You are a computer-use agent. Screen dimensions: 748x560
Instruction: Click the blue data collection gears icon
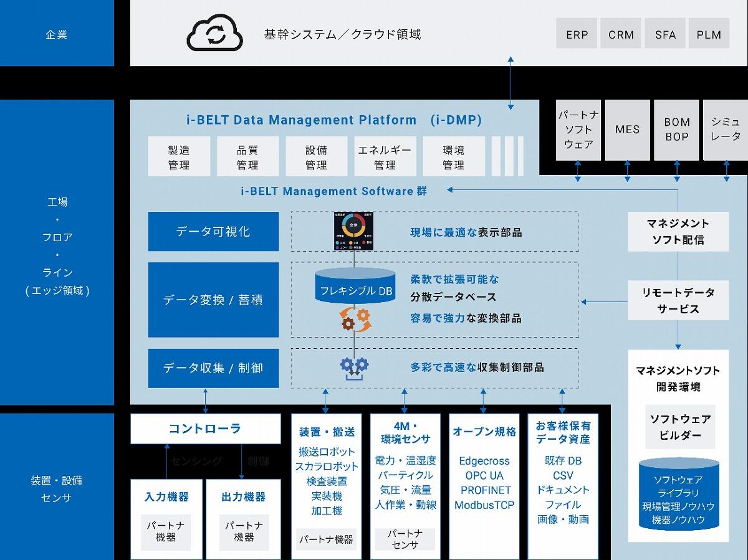355,368
